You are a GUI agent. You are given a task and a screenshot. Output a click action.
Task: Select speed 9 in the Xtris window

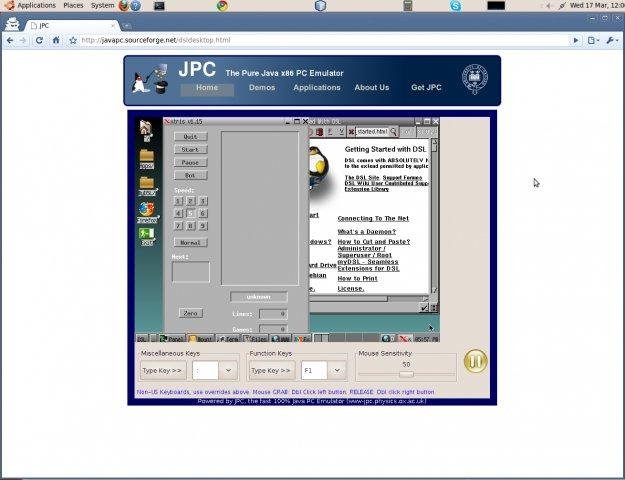[x=203, y=226]
